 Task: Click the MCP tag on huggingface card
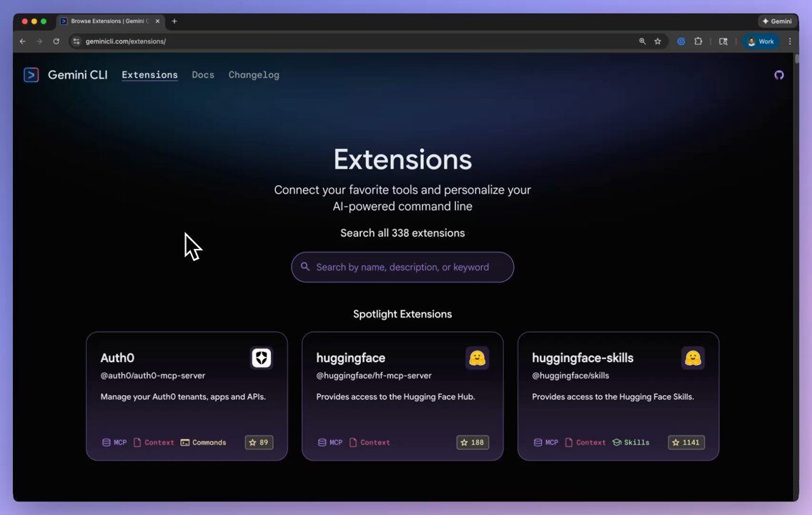[x=330, y=443]
